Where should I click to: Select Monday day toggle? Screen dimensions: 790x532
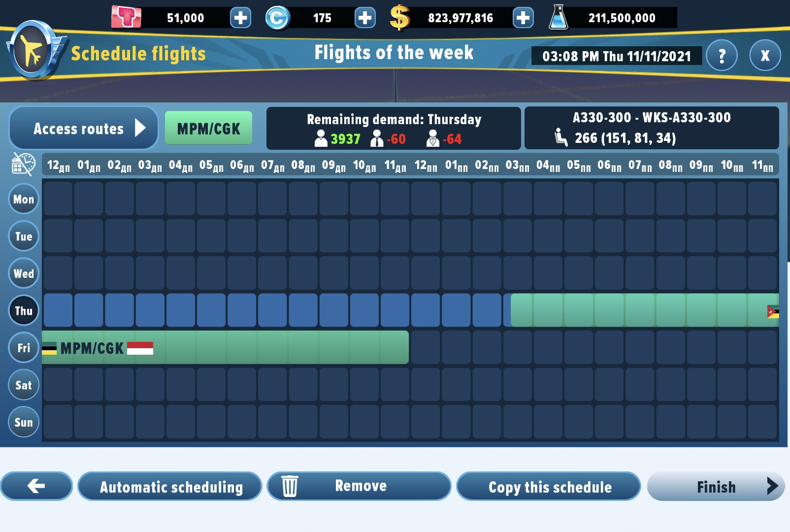point(24,199)
